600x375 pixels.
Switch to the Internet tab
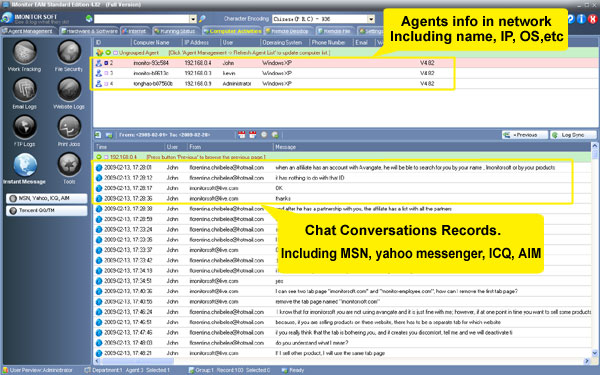click(135, 31)
